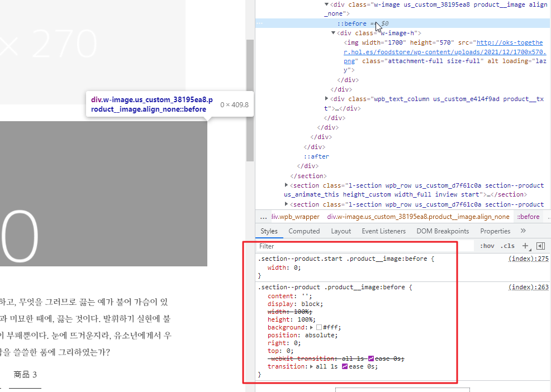Open the three-dot actions on selected row
This screenshot has width=551, height=392.
259,23
